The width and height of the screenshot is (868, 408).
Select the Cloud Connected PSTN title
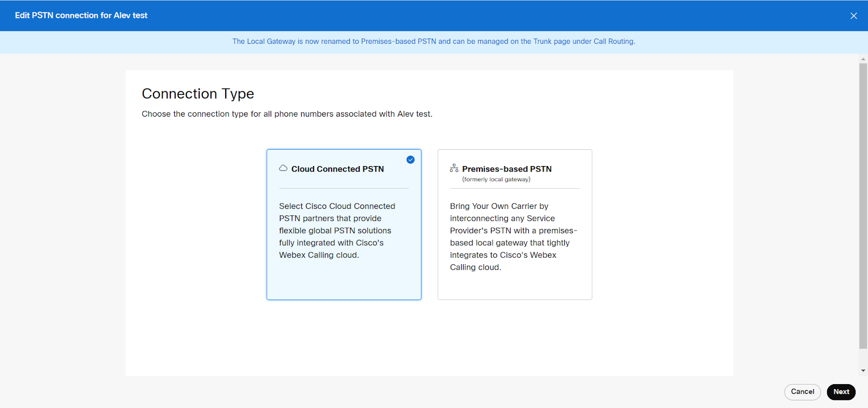coord(337,169)
